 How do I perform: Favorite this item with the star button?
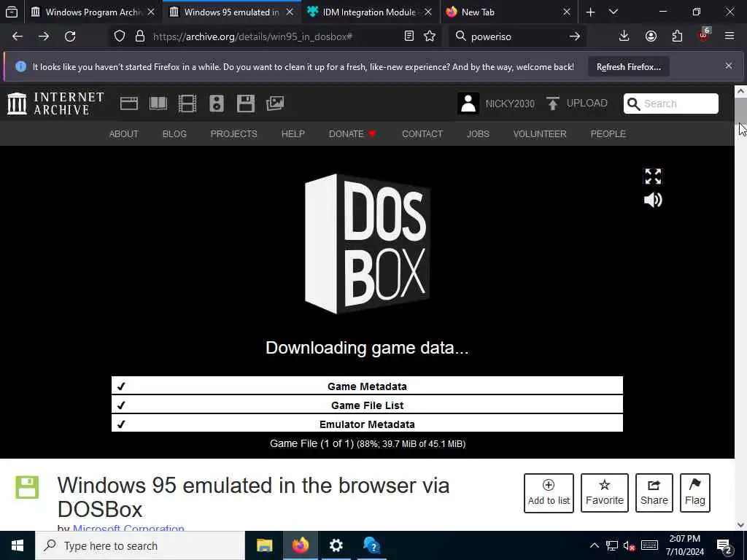click(605, 493)
